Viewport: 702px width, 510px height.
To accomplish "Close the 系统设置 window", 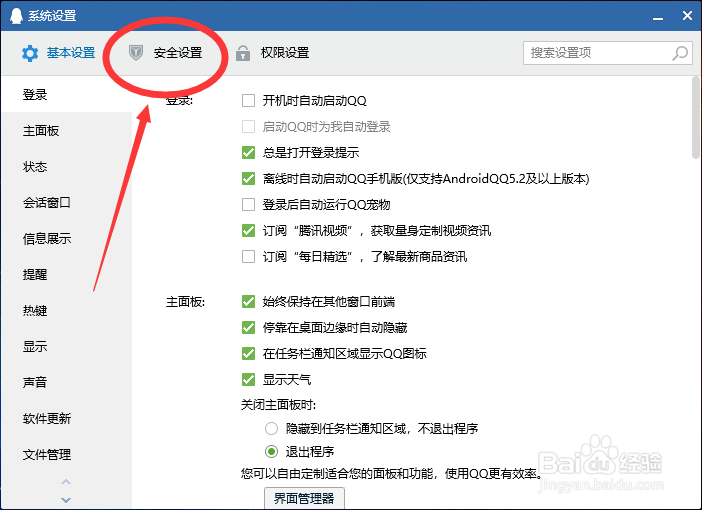I will (687, 16).
